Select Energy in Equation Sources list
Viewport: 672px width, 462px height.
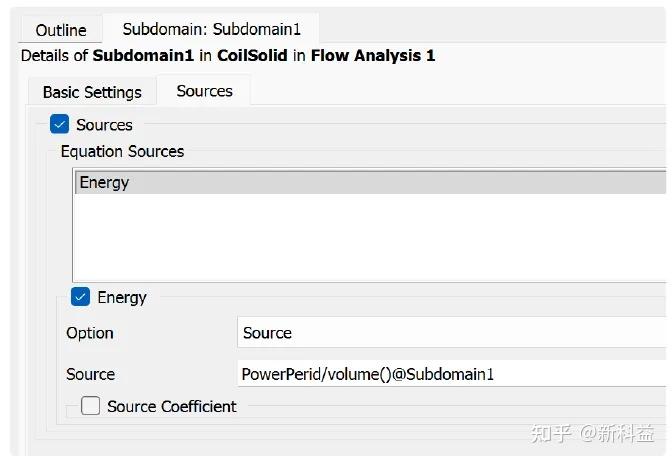tap(105, 183)
